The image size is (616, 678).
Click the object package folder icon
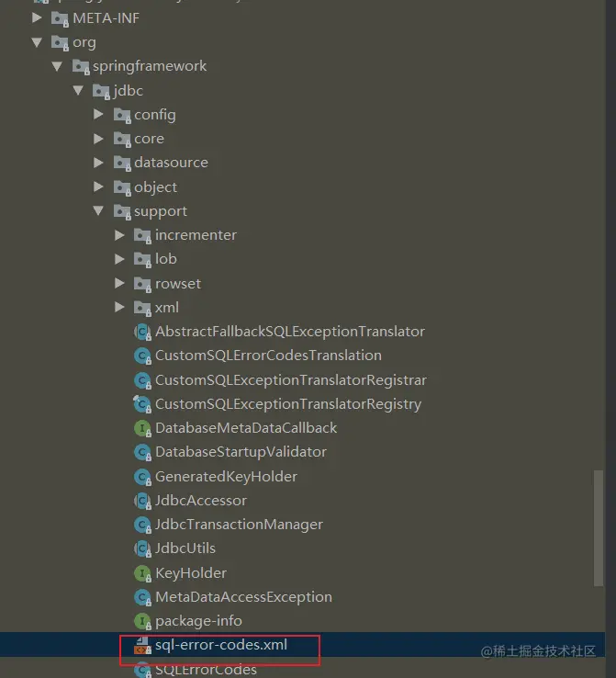tap(122, 187)
